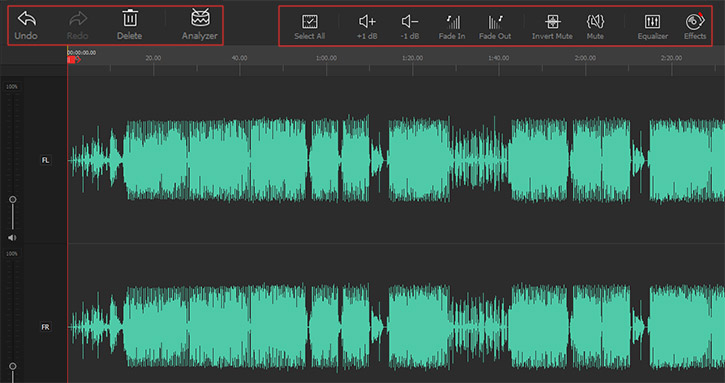Click the FL track 100% level label
This screenshot has height=383, width=725.
click(x=12, y=87)
